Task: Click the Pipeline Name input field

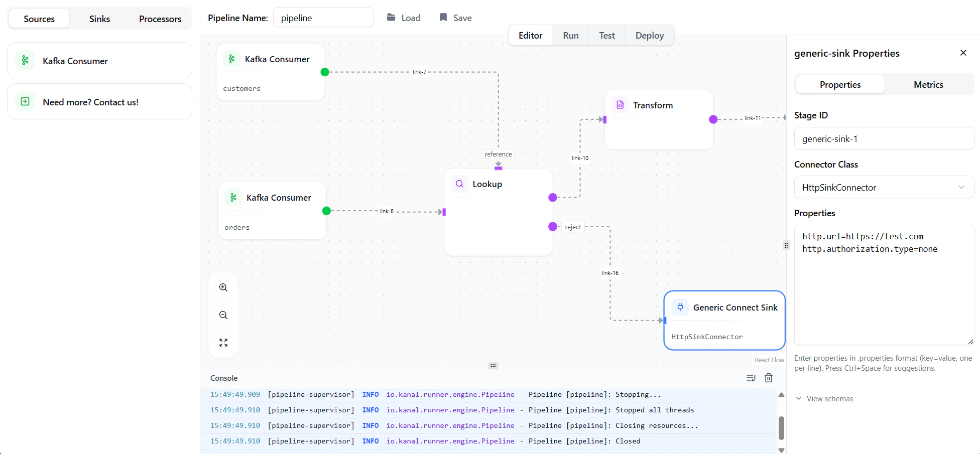Action: coord(323,17)
